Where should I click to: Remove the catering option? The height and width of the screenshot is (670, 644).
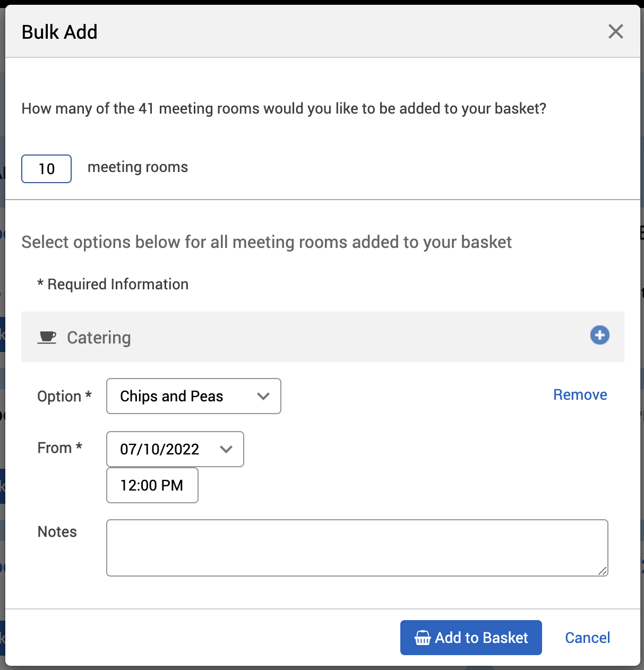click(x=580, y=394)
